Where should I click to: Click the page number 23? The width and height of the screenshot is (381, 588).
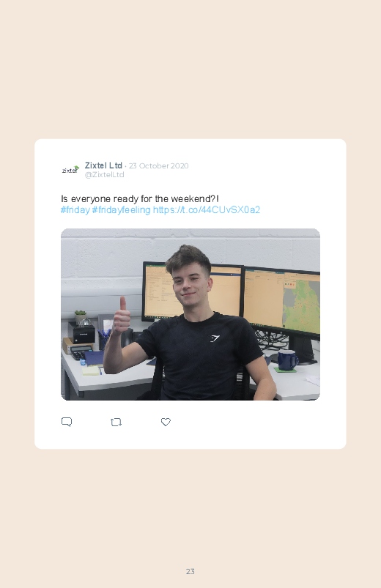coord(190,571)
